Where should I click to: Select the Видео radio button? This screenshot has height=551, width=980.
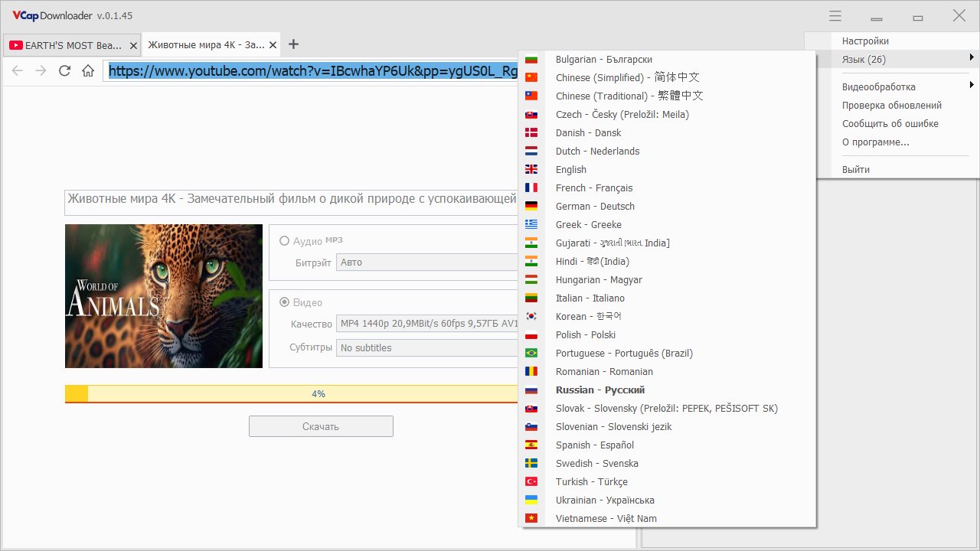(285, 302)
